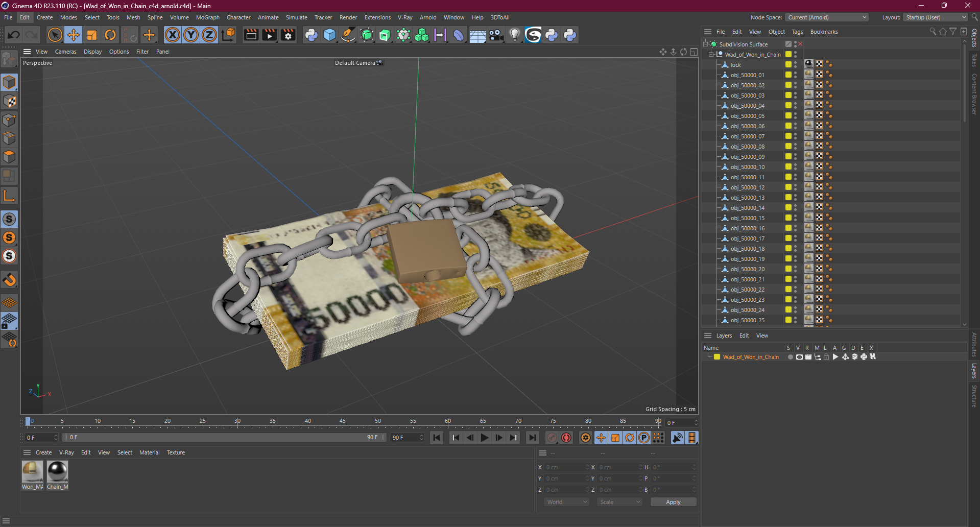Toggle Z axis lock
The height and width of the screenshot is (527, 980).
point(209,35)
